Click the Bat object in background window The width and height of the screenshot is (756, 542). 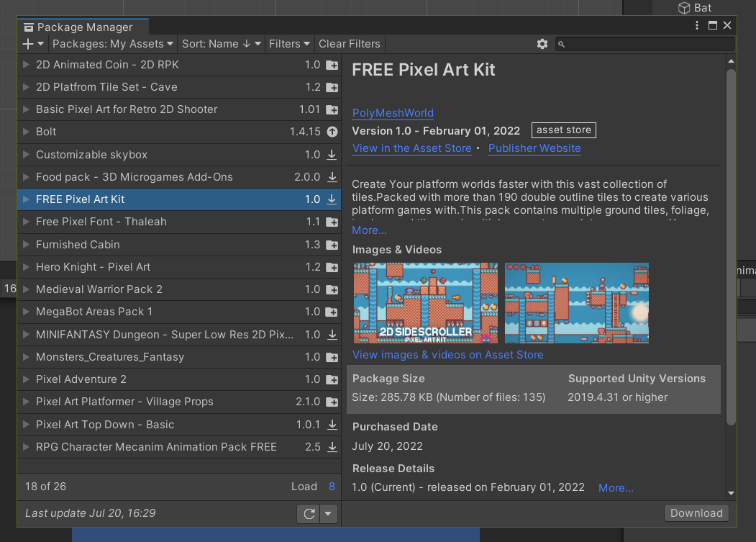click(x=695, y=8)
